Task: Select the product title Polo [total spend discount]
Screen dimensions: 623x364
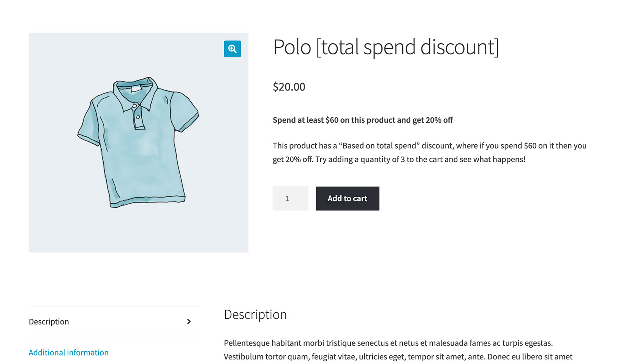Action: pos(386,47)
